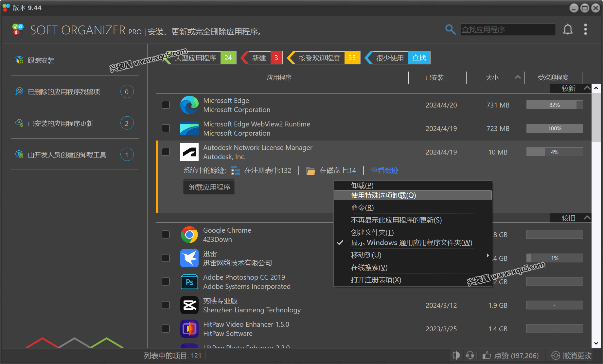
Task: Click the installed app updates icon
Action: (19, 123)
